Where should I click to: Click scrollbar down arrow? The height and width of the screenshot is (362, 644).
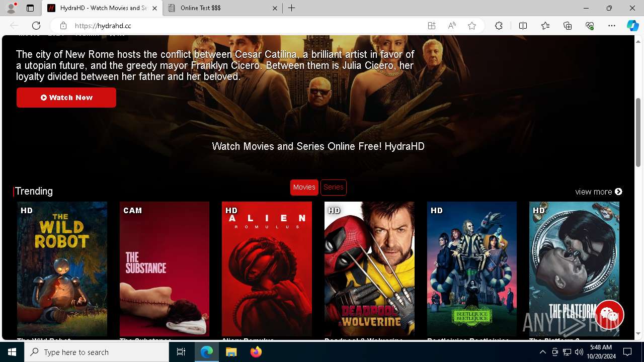coord(638,333)
